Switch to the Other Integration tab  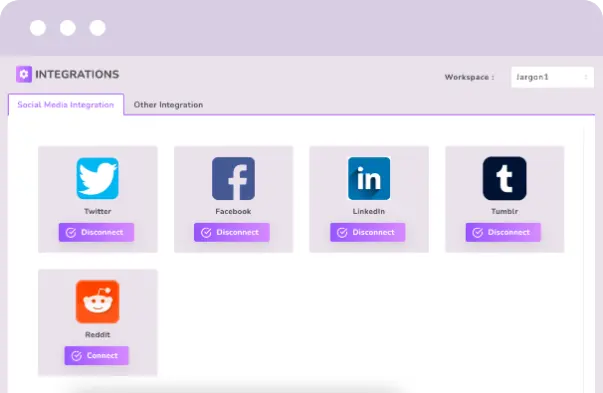point(168,105)
